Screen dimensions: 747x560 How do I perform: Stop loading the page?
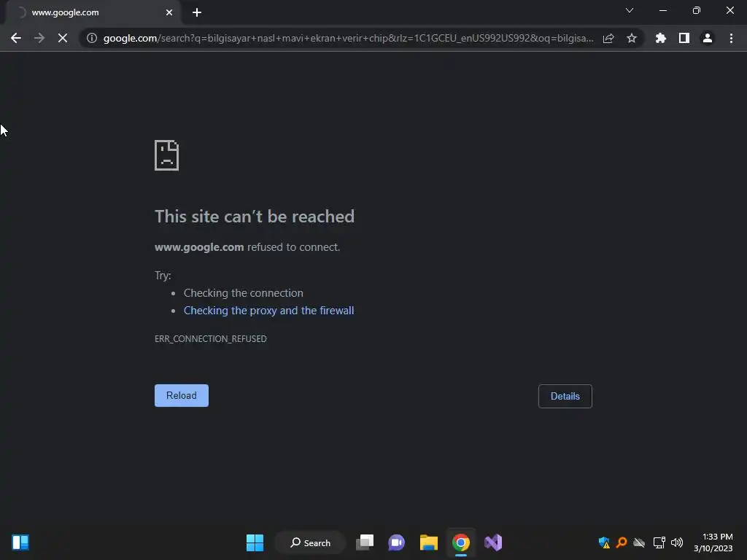(x=63, y=38)
